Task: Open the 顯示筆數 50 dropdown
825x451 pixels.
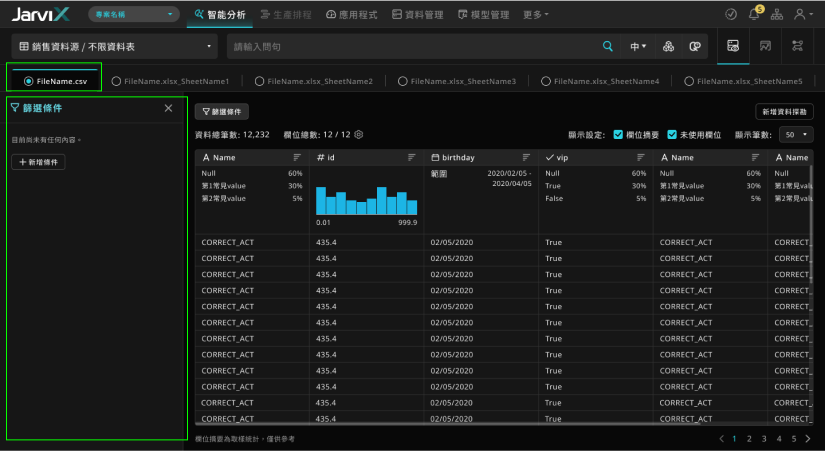Action: [796, 135]
